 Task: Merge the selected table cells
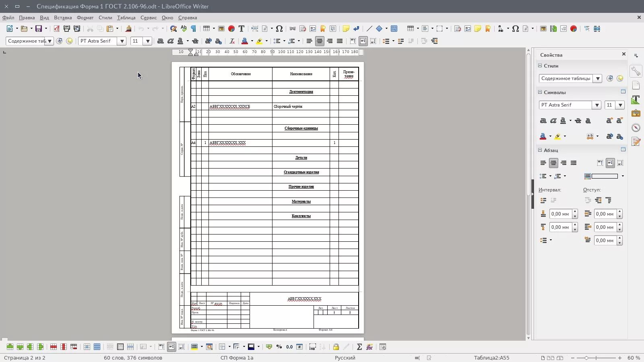[x=110, y=347]
